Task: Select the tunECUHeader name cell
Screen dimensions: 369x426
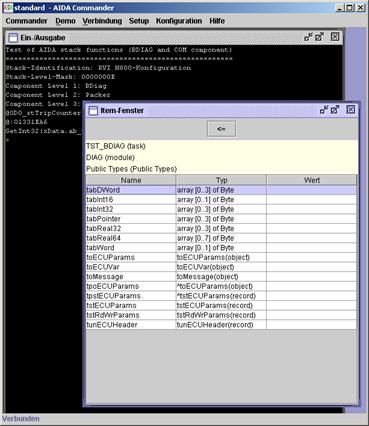Action: (131, 325)
